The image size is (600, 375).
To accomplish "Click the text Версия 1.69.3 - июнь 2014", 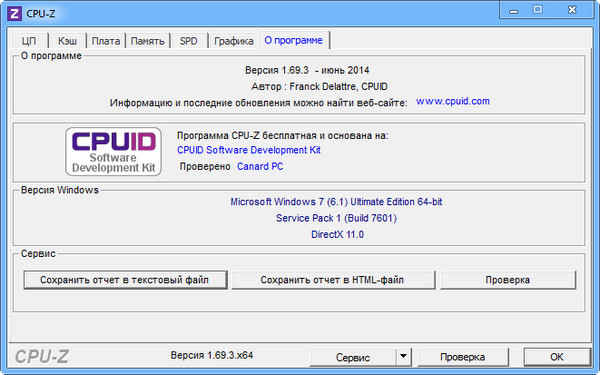I will coord(307,70).
